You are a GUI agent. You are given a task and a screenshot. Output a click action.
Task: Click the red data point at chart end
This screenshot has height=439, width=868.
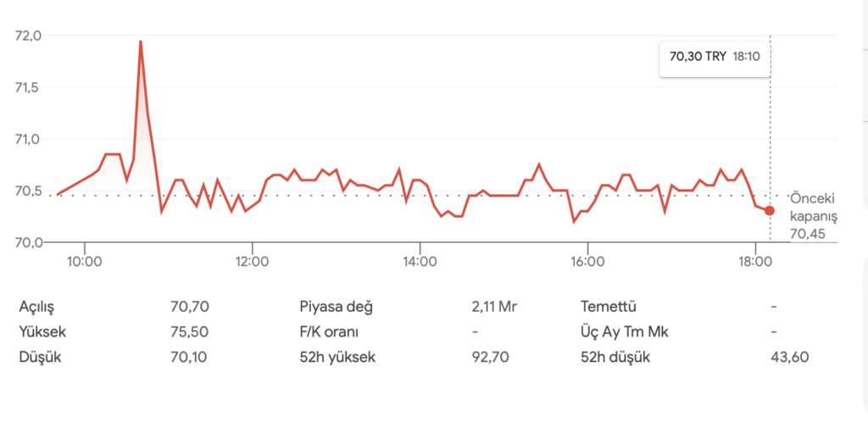coord(769,210)
